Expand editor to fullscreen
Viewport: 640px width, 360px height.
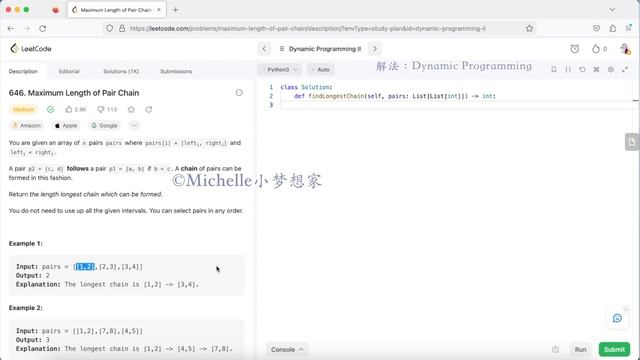(x=625, y=70)
